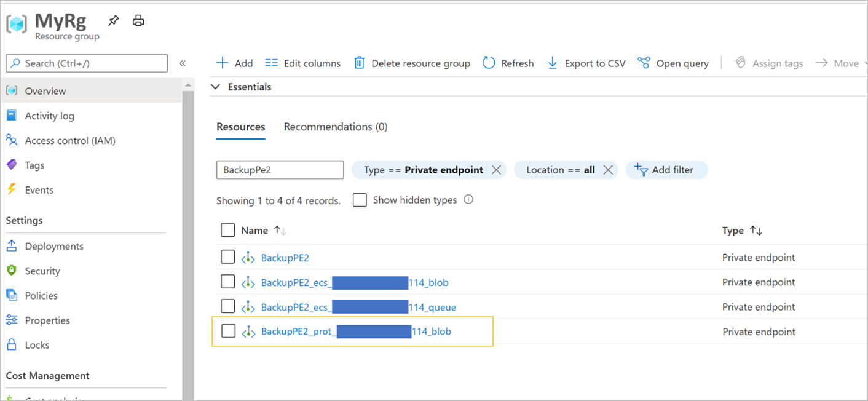Switch to Recommendations tab

point(335,127)
